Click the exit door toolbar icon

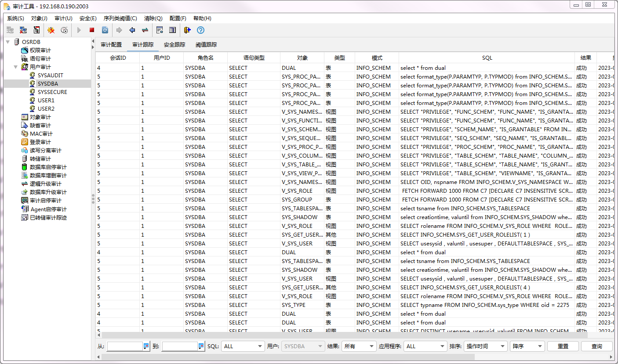click(187, 30)
